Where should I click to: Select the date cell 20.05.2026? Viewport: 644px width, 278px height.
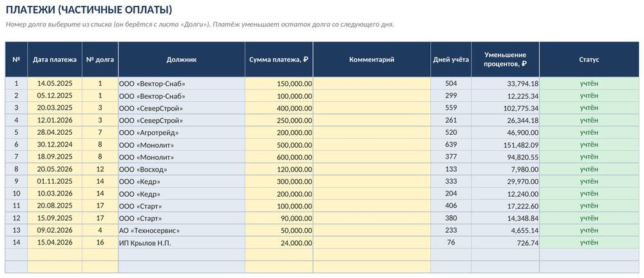(x=55, y=170)
